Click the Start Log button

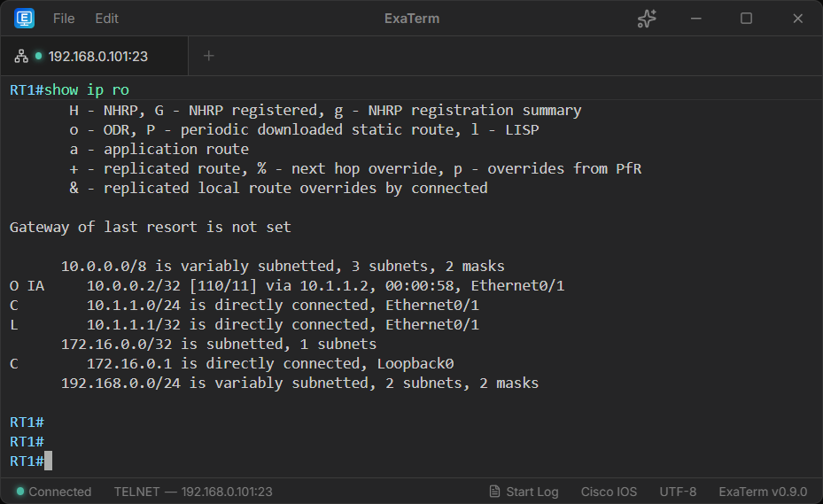tap(524, 492)
